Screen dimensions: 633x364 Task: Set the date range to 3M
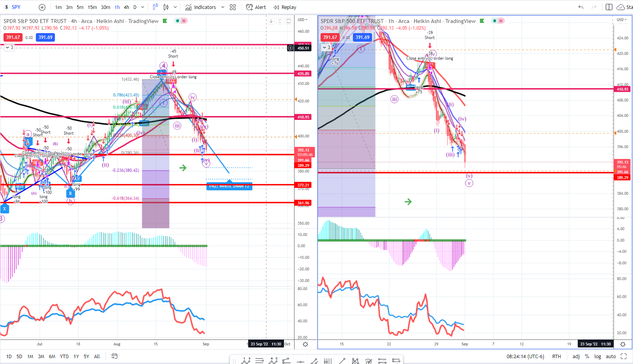(41, 356)
